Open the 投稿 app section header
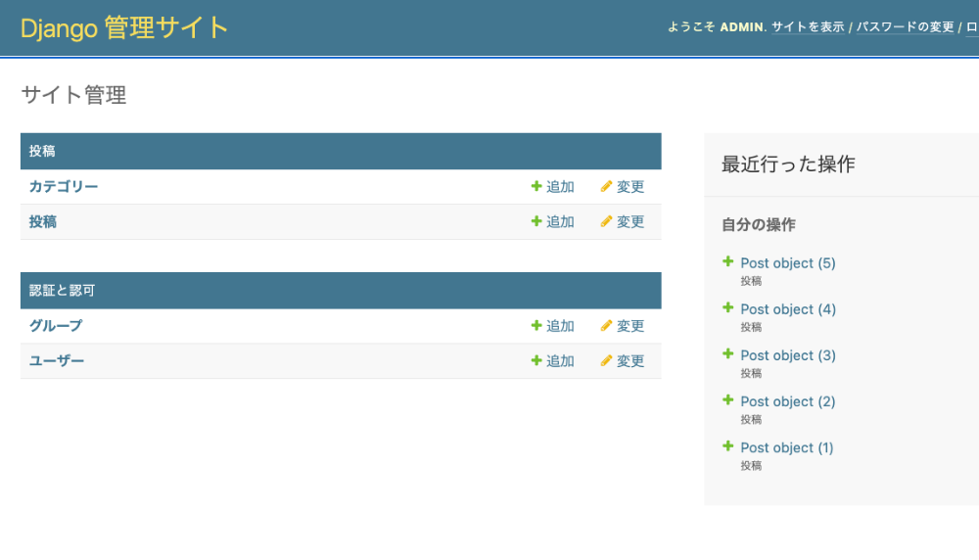The width and height of the screenshot is (979, 560). pos(42,151)
